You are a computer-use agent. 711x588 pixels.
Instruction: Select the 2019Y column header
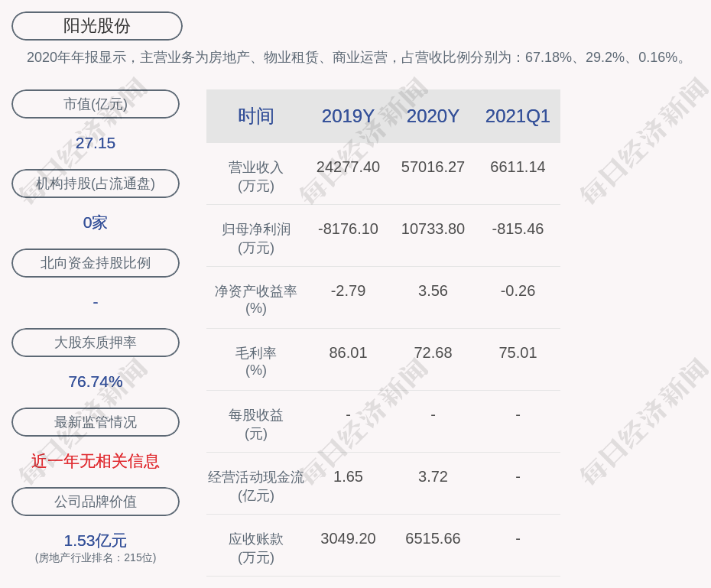[348, 116]
